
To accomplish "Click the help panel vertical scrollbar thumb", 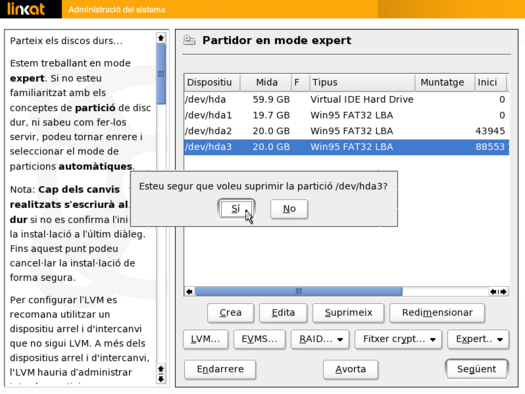I will 161,74.
